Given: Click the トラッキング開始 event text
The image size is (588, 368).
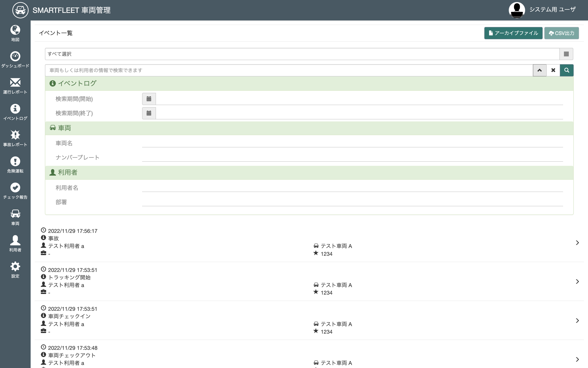Looking at the screenshot, I should (69, 277).
